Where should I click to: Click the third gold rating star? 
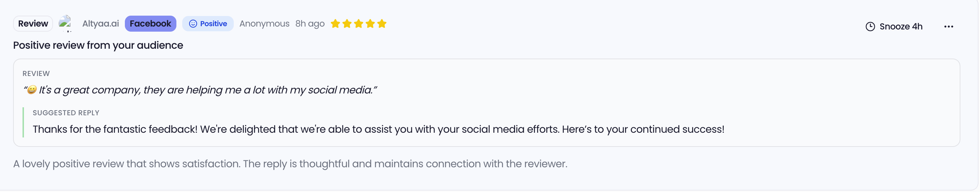point(358,24)
